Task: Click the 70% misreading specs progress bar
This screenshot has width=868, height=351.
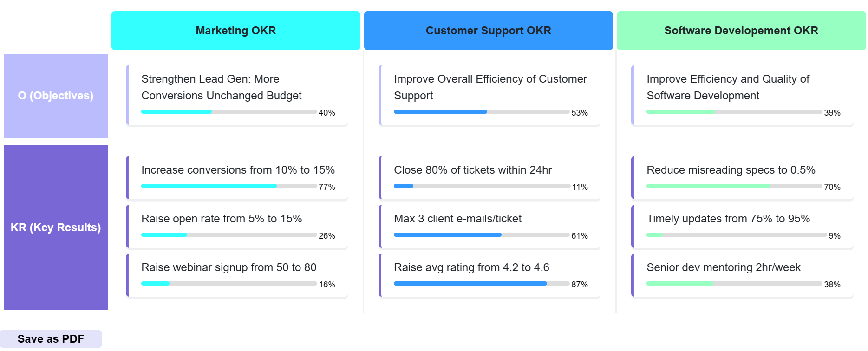Action: 734,186
